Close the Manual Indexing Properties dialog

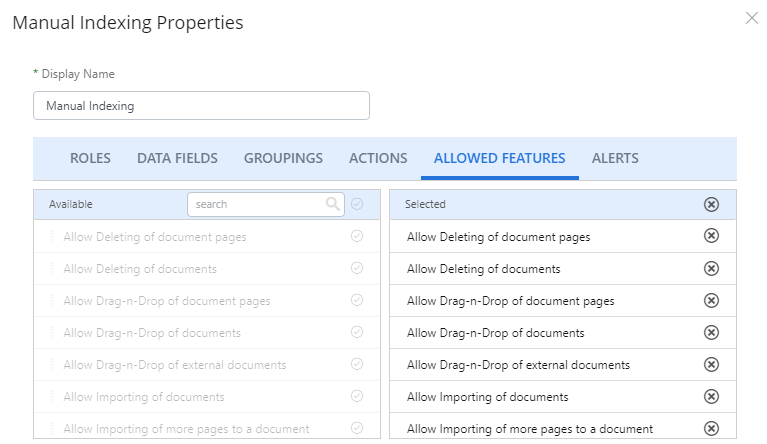point(752,18)
